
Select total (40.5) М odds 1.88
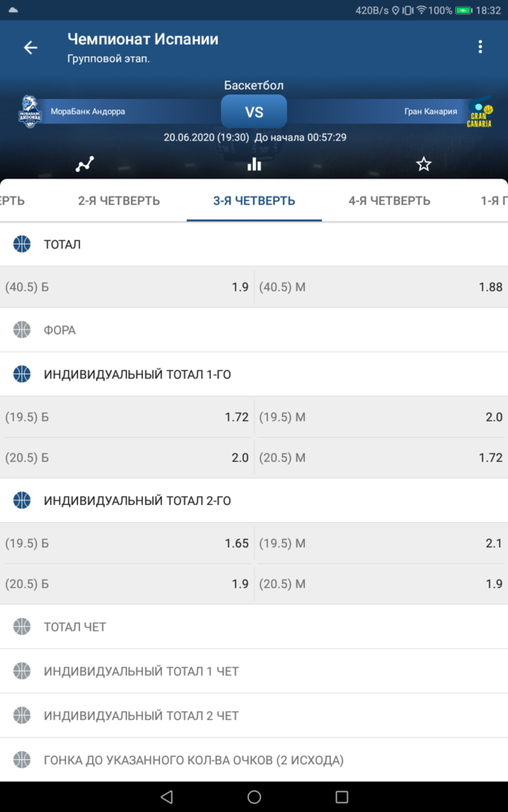click(x=381, y=287)
